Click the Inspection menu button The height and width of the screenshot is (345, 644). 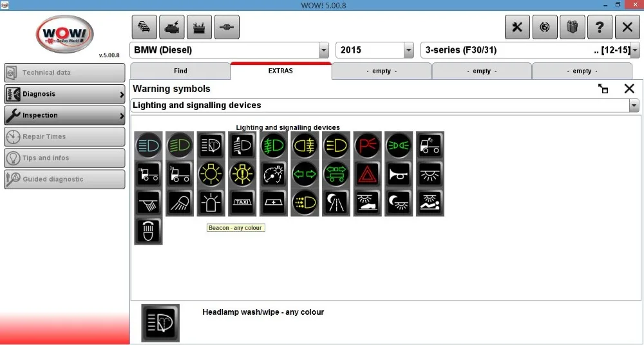coord(64,115)
